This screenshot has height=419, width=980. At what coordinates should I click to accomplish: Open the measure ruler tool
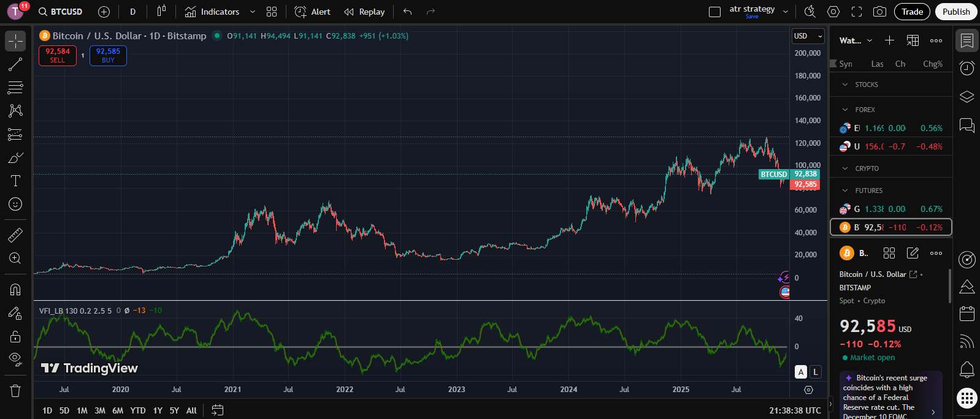tap(15, 235)
